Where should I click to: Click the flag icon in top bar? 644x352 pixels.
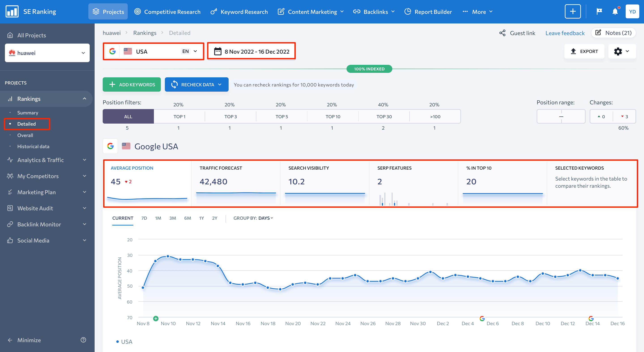599,11
